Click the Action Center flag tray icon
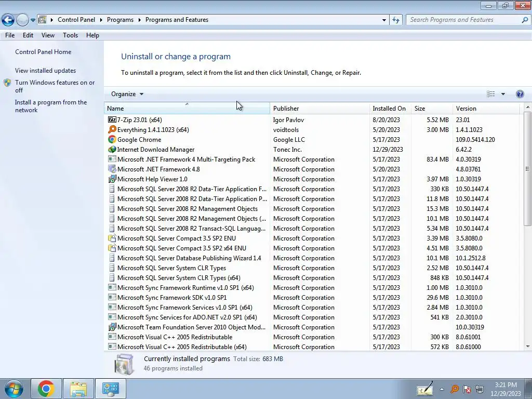Viewport: 532px width, 399px height. pos(467,389)
